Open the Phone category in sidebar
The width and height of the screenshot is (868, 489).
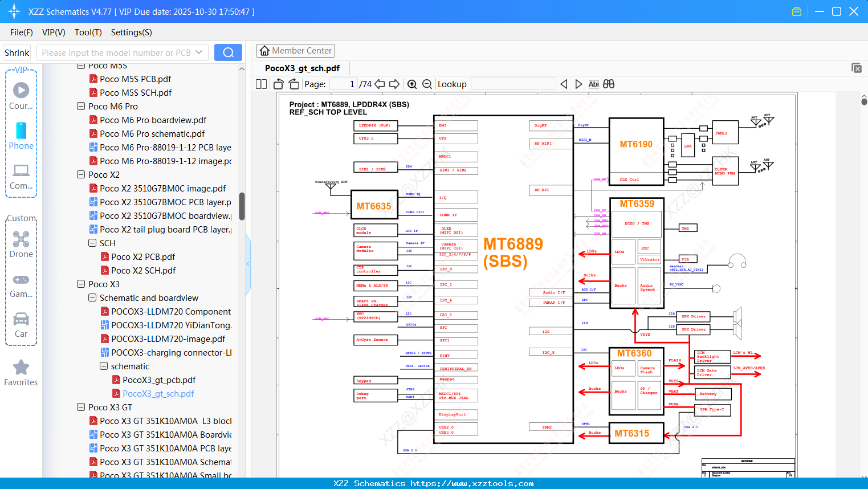click(x=21, y=136)
